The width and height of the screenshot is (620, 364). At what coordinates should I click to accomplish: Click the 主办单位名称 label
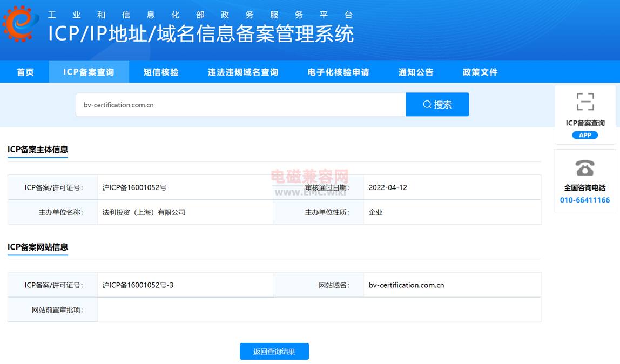[x=61, y=212]
